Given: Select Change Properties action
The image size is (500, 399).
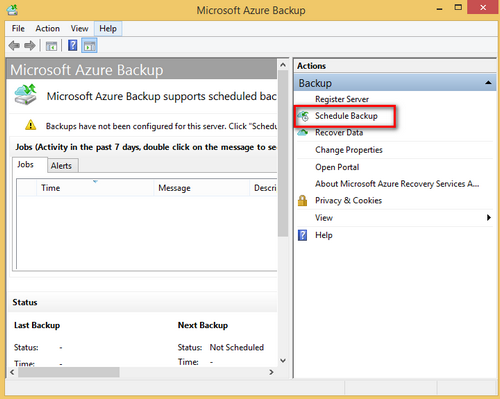Looking at the screenshot, I should pyautogui.click(x=349, y=150).
